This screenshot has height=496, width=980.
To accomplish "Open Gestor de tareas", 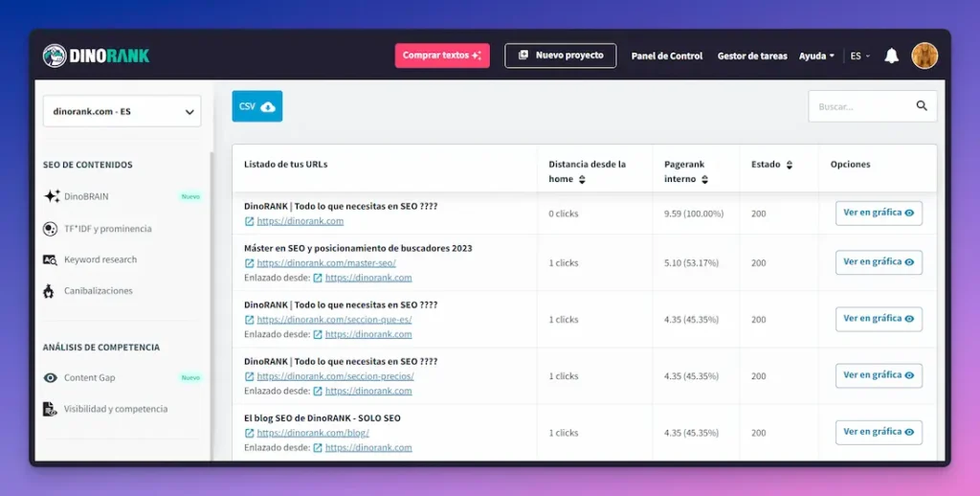I will pyautogui.click(x=752, y=56).
